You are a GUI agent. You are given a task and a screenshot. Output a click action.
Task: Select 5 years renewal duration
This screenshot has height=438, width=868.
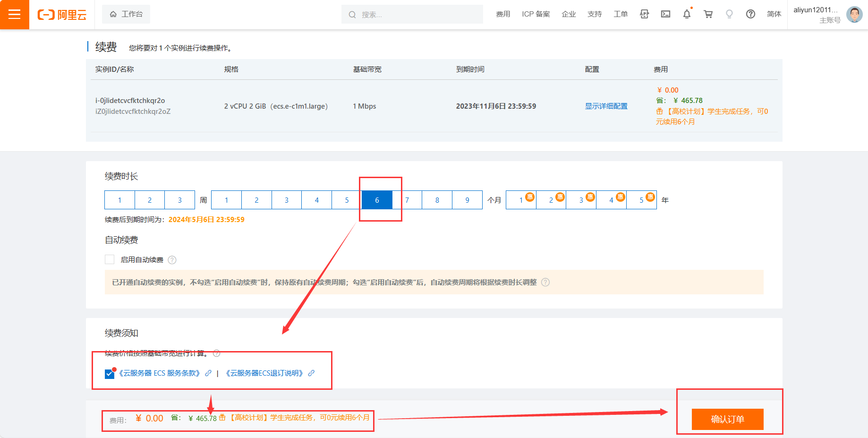click(641, 200)
